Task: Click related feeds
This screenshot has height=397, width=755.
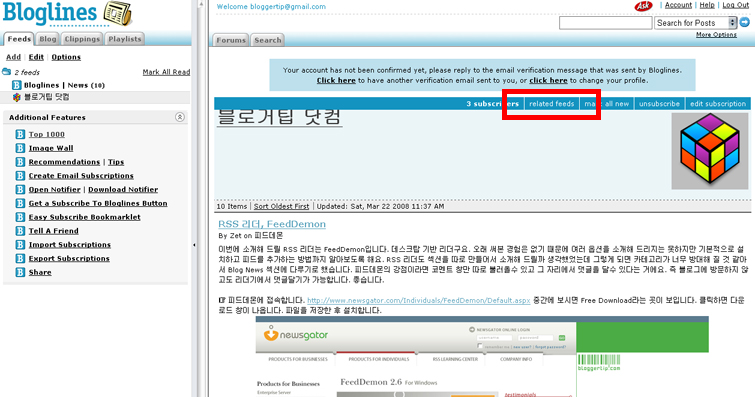Action: (x=551, y=104)
